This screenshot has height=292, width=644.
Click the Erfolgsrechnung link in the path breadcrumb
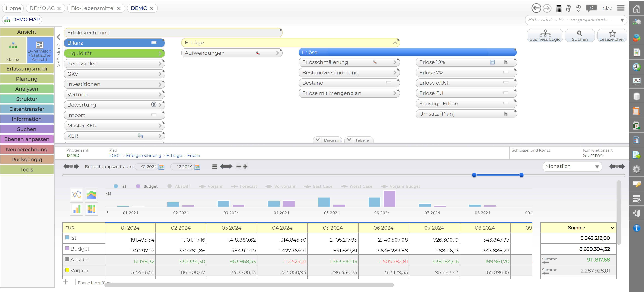tap(144, 156)
